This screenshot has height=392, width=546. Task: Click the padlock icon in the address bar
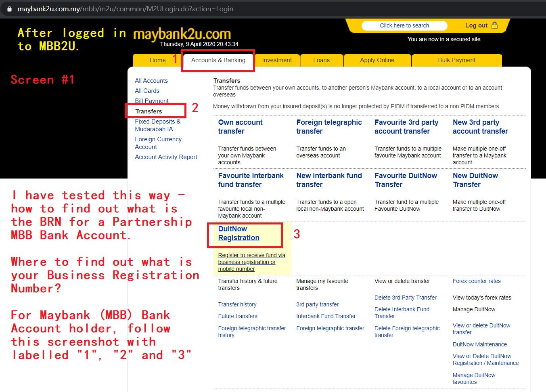click(9, 8)
